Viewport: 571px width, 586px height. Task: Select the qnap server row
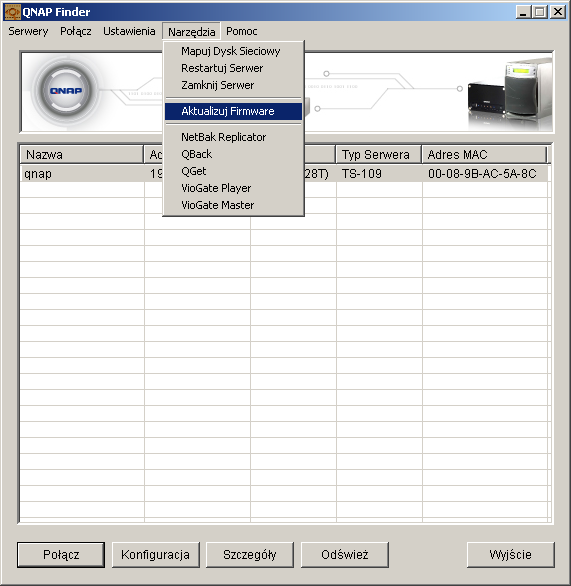[284, 174]
